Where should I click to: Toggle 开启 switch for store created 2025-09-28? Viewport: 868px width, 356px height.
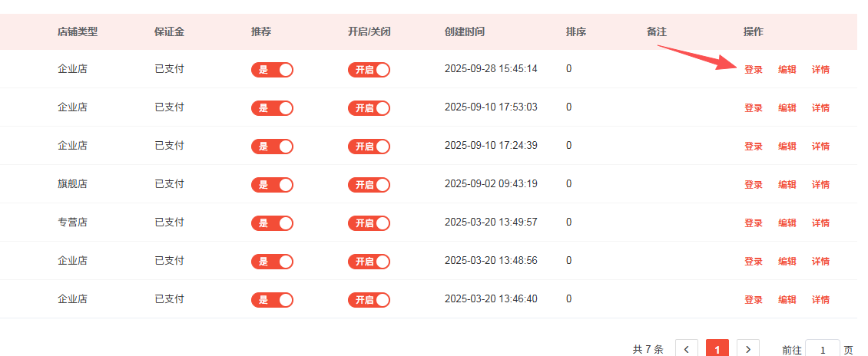click(x=369, y=70)
